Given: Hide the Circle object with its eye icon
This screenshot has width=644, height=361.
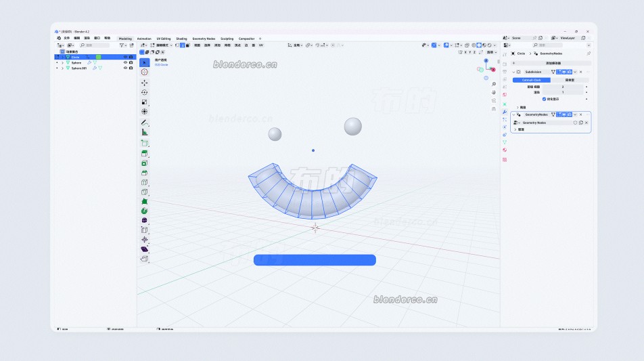Looking at the screenshot, I should pyautogui.click(x=126, y=57).
